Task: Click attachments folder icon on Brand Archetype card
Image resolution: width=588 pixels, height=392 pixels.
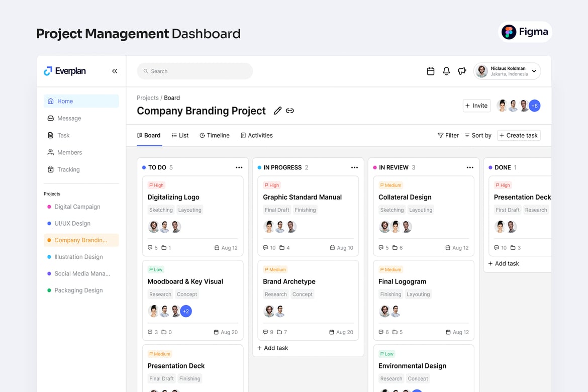Action: [x=279, y=332]
